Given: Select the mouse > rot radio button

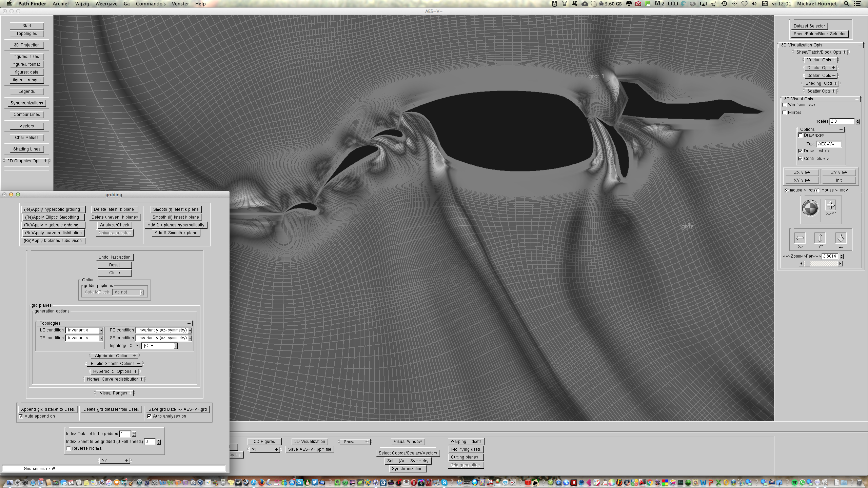Looking at the screenshot, I should (x=787, y=190).
